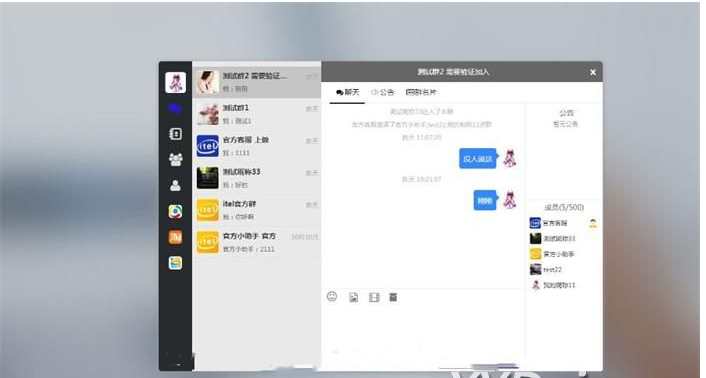Open the 测试群2 conversation
Viewport: 706px width, 378px height.
(257, 82)
